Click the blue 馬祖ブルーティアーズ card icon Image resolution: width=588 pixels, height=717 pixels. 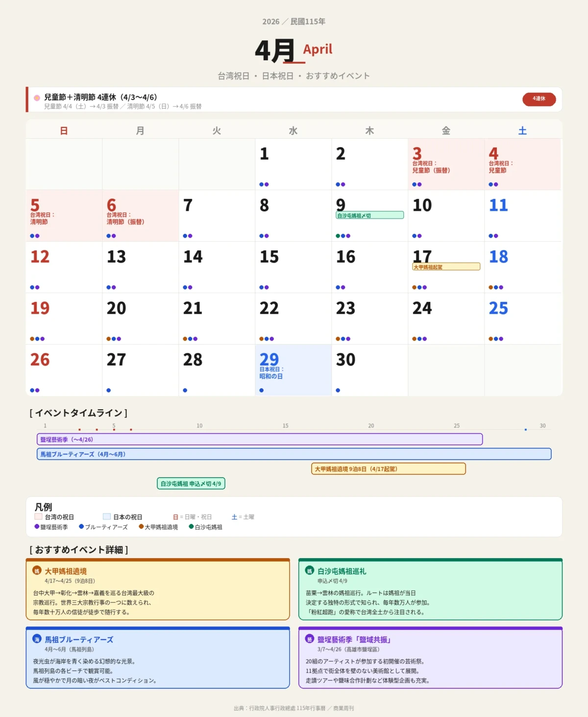[37, 639]
